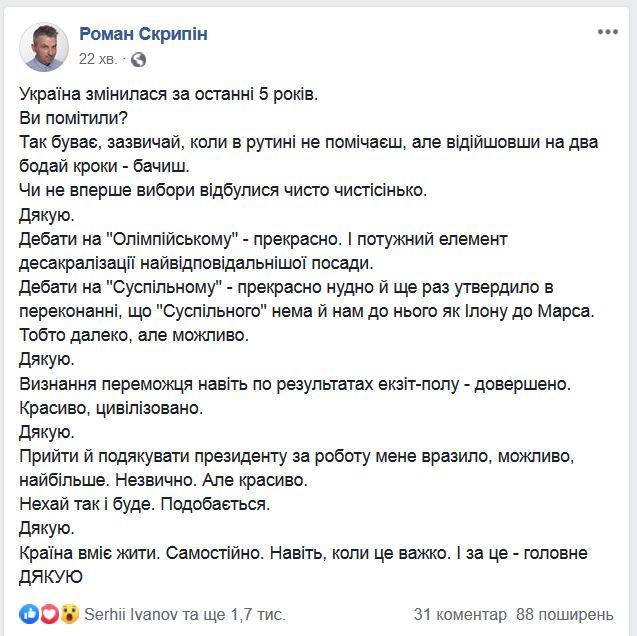Click the line Красиво, цивілізовано.
This screenshot has height=636, width=637.
click(x=111, y=408)
